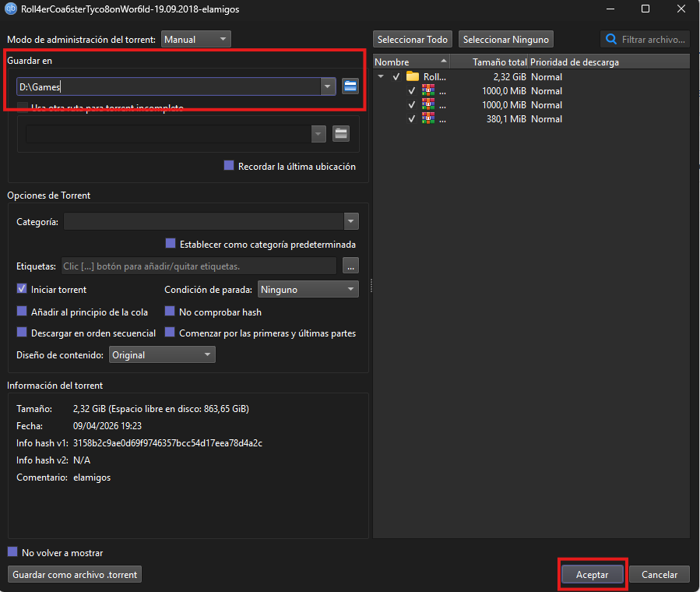Expand the Guardar en path dropdown arrow

pos(328,86)
